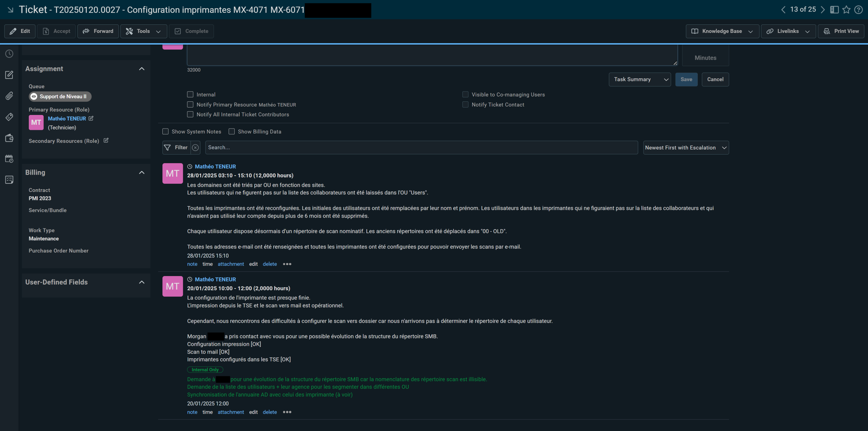Click attachment link on 28/01/2025 entry
This screenshot has height=431, width=868.
pyautogui.click(x=231, y=264)
